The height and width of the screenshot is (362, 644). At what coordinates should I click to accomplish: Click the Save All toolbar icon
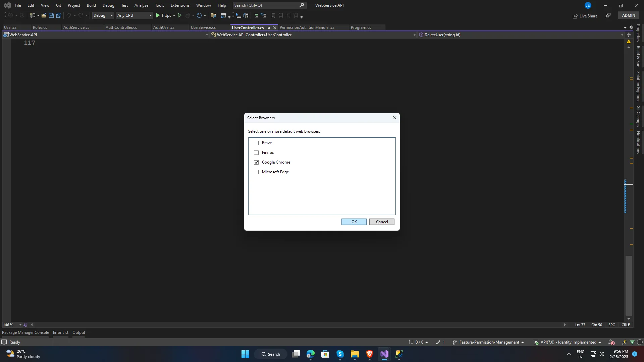[59, 15]
